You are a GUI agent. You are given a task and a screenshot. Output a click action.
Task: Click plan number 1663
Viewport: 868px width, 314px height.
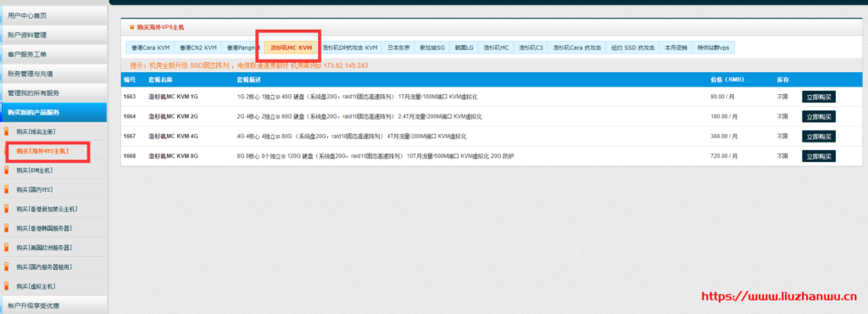pos(130,97)
